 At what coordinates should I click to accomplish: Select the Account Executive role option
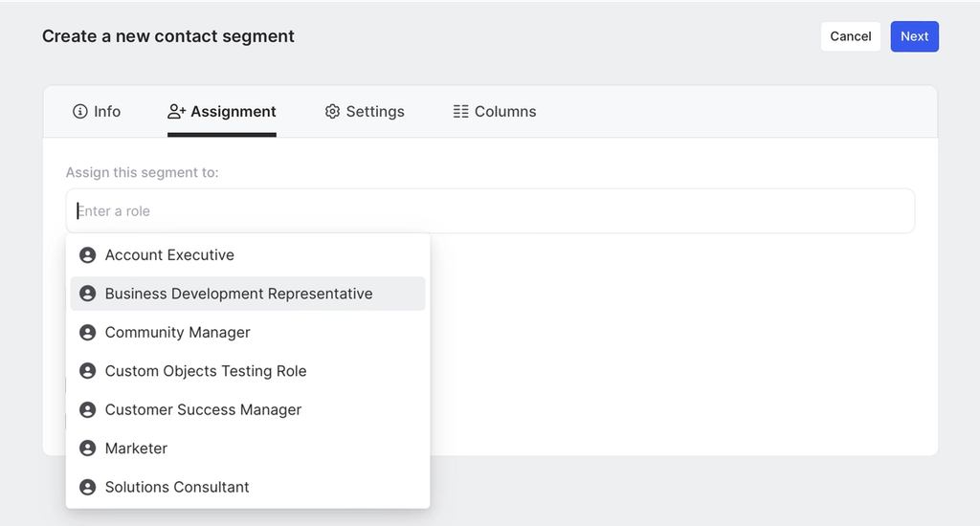point(169,255)
